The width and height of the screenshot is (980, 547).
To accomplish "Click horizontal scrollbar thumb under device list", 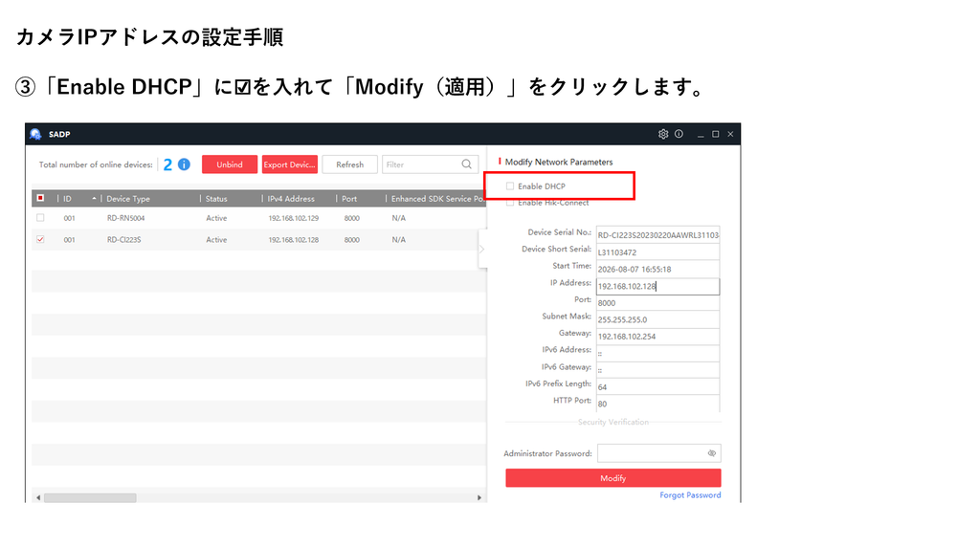I will 90,497.
